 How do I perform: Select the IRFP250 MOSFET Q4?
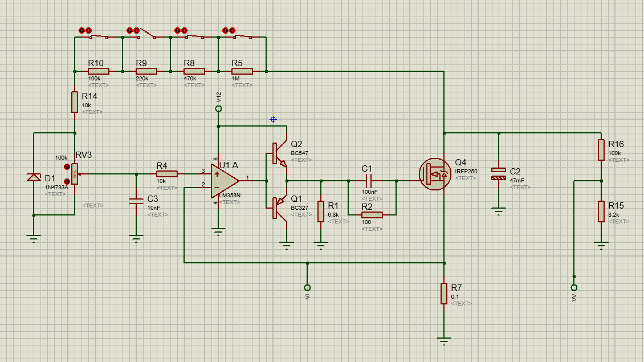tap(435, 174)
